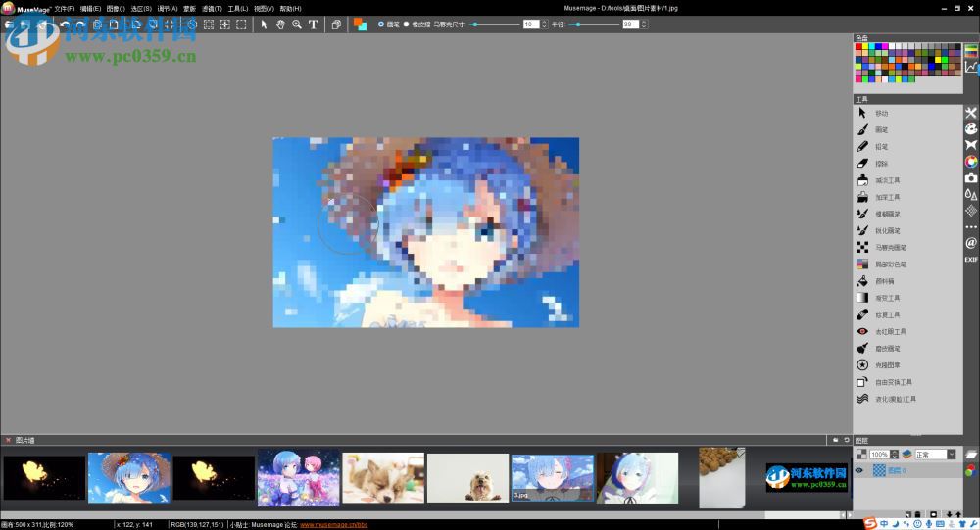
Task: Click the delete layer trash icon
Action: [917, 515]
